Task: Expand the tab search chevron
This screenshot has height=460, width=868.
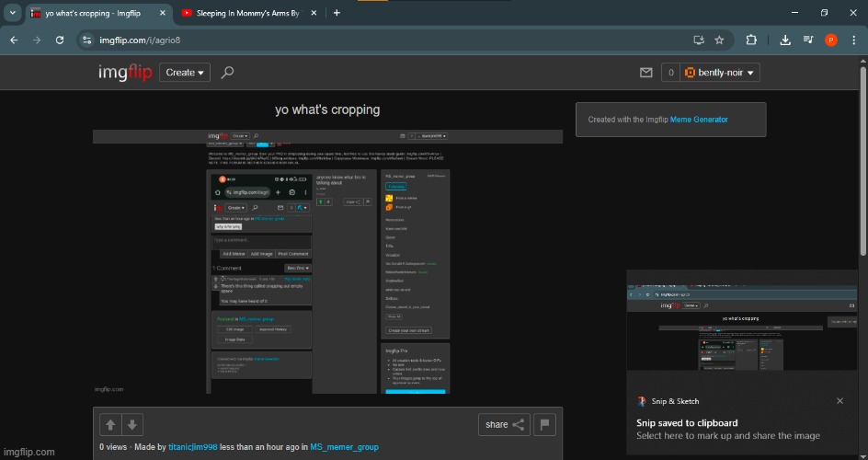Action: pyautogui.click(x=12, y=13)
